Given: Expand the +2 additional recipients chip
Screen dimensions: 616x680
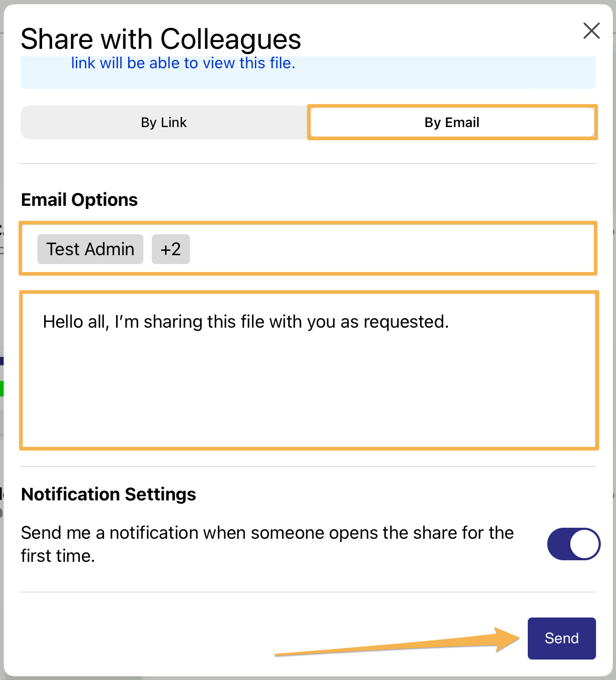Looking at the screenshot, I should [x=171, y=249].
